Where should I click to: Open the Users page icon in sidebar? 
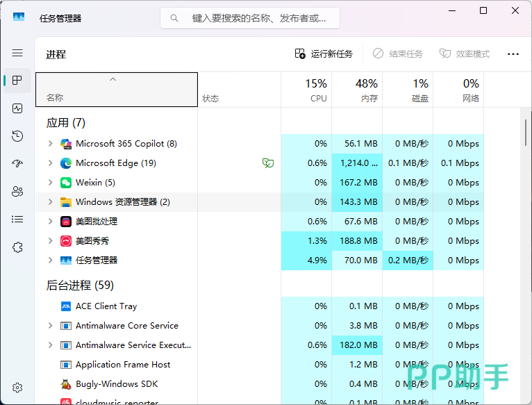pos(17,192)
